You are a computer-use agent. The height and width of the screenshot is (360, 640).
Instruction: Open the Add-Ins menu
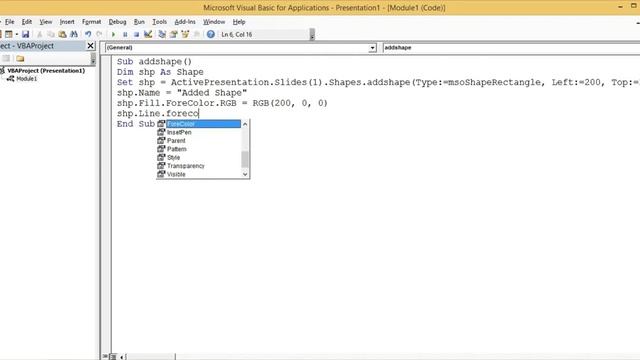coord(185,22)
